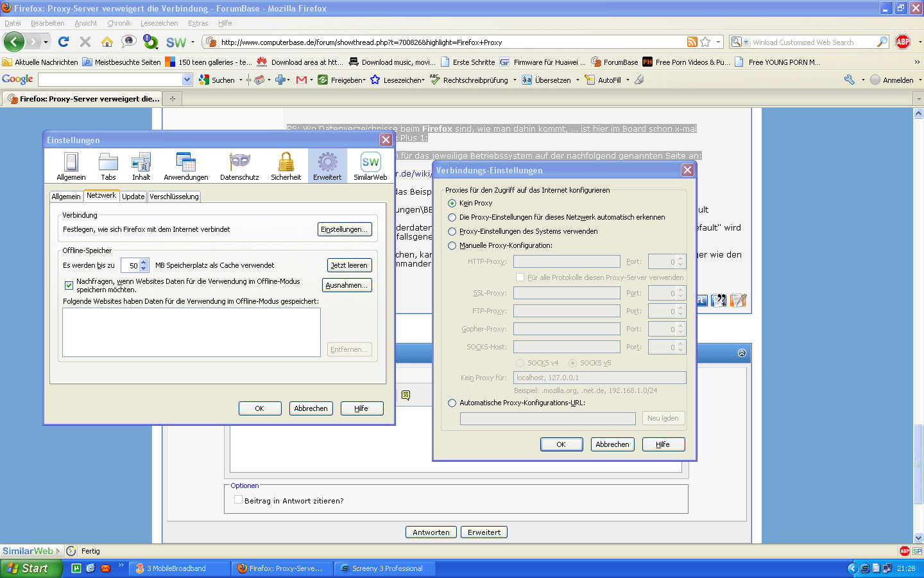The image size is (924, 578).
Task: Select the Kein Proxy radio button
Action: pos(452,203)
